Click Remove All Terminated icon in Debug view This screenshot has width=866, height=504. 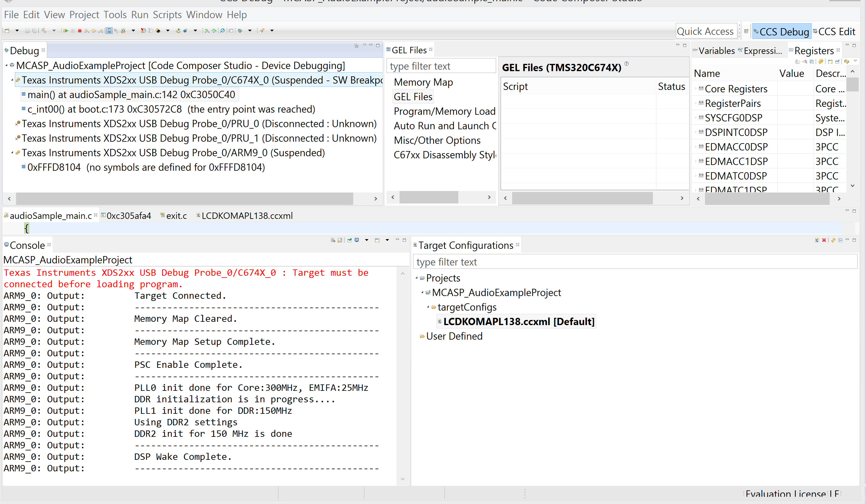coord(356,45)
